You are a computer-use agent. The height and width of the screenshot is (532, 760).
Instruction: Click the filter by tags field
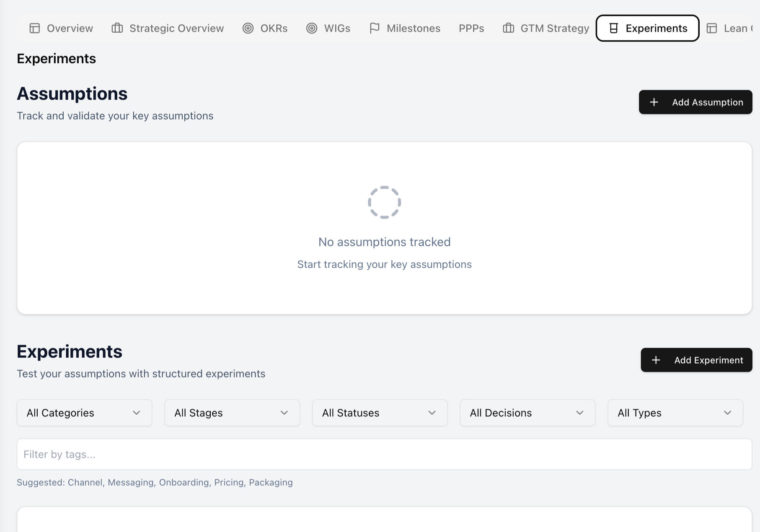tap(384, 454)
